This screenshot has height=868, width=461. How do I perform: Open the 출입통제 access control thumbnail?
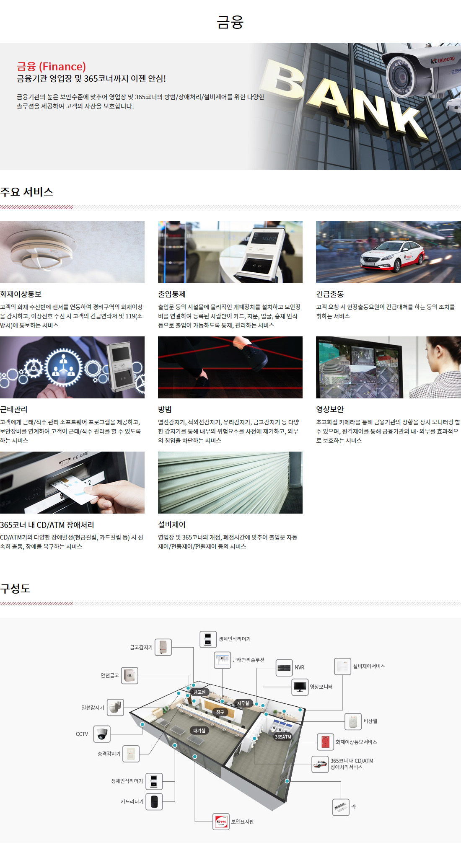pyautogui.click(x=230, y=252)
